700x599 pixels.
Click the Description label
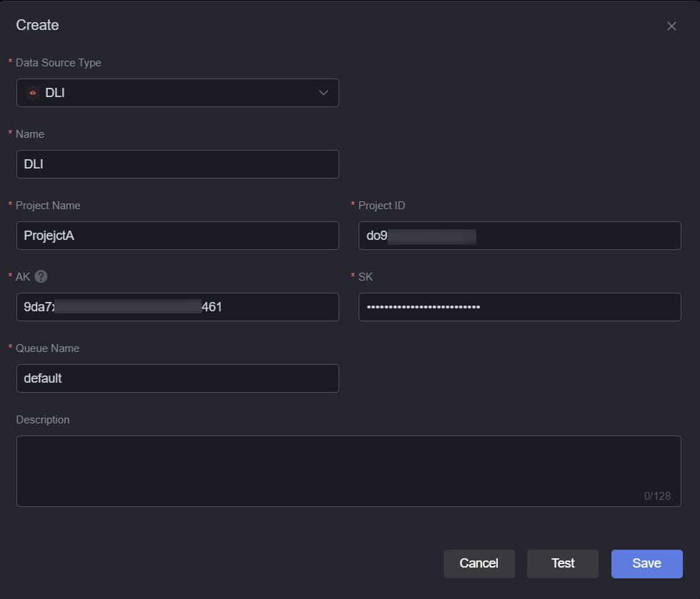43,420
